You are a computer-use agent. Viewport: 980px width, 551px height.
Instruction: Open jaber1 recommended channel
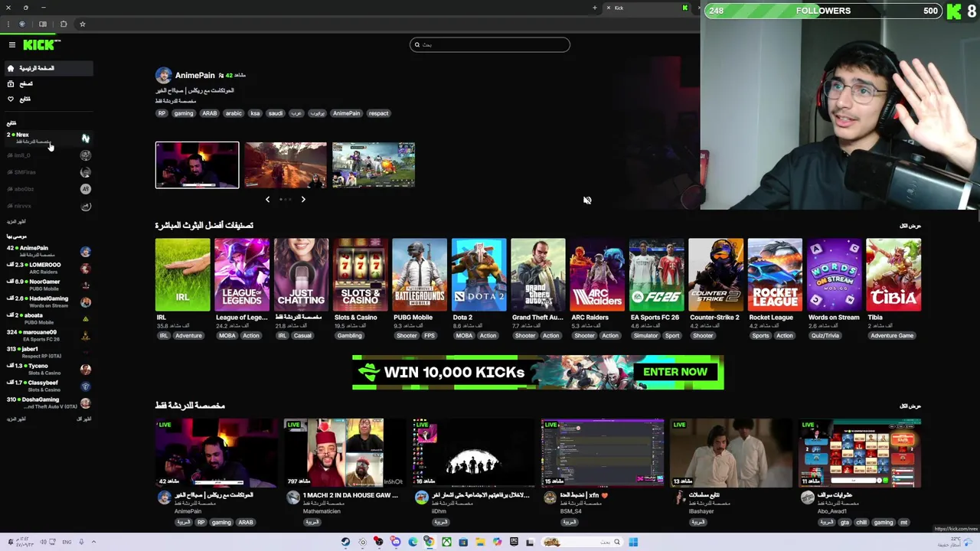[x=47, y=352]
